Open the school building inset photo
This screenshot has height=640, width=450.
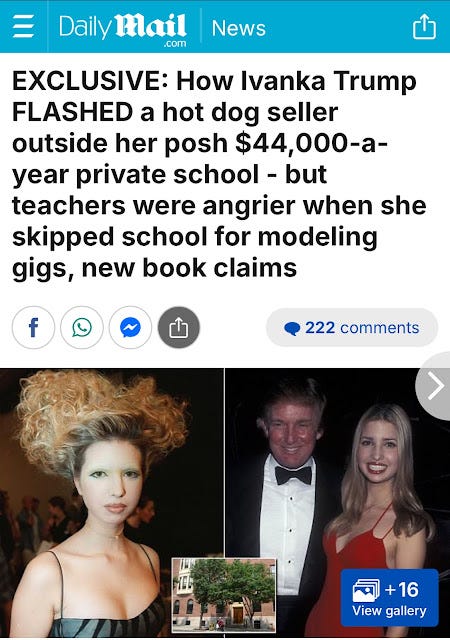[x=224, y=593]
